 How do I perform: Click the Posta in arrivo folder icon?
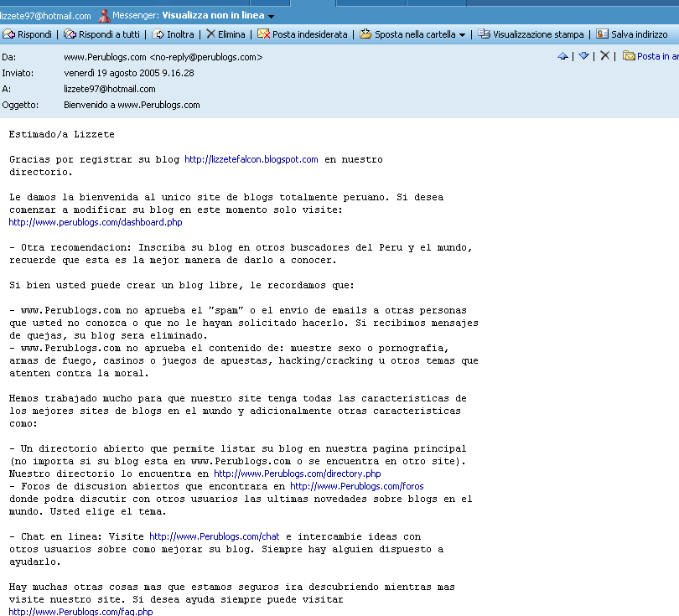pyautogui.click(x=629, y=56)
